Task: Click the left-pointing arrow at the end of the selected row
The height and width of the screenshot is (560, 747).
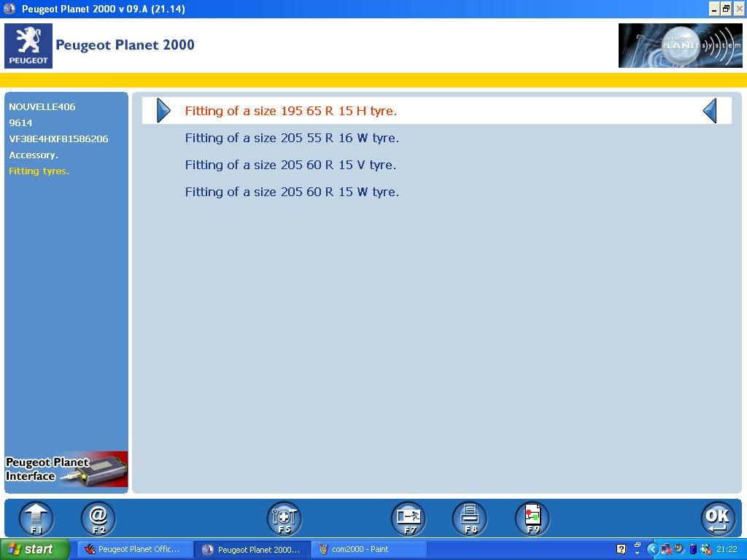Action: 710,111
